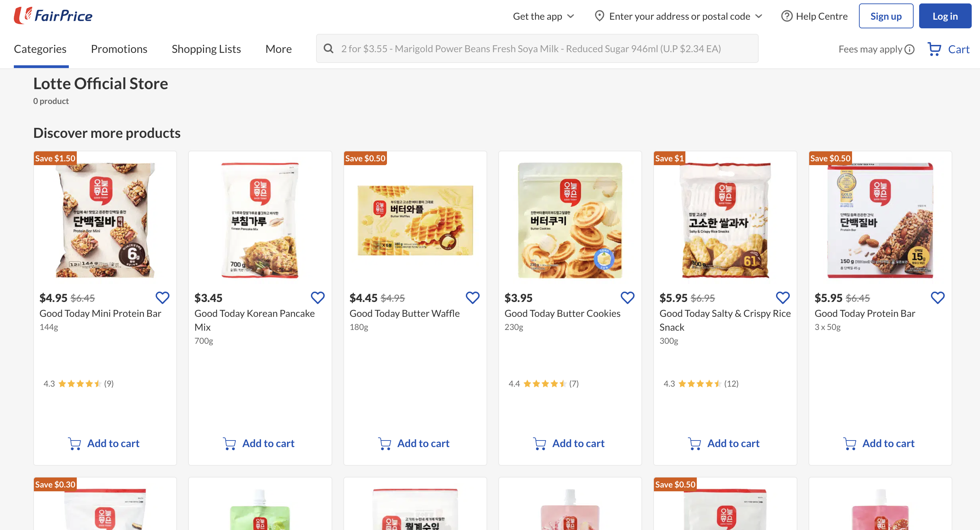
Task: Open the Good Today Protein Bar title
Action: [865, 313]
